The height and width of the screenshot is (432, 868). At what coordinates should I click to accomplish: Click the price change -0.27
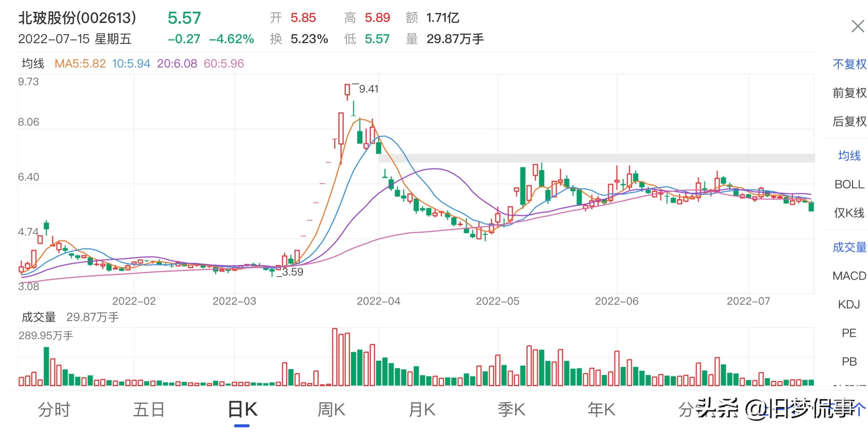[x=184, y=39]
